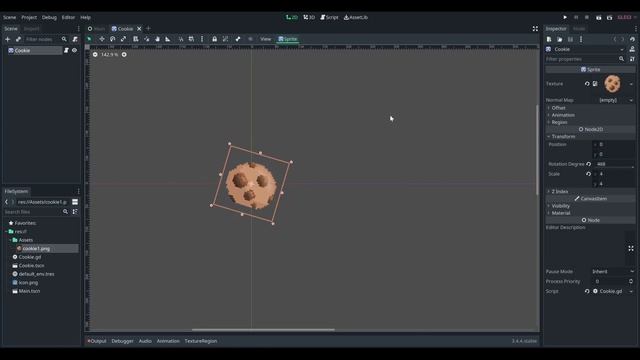Viewport: 640px width, 360px height.
Task: Activate the Ruler Mode tool
Action: click(x=168, y=39)
